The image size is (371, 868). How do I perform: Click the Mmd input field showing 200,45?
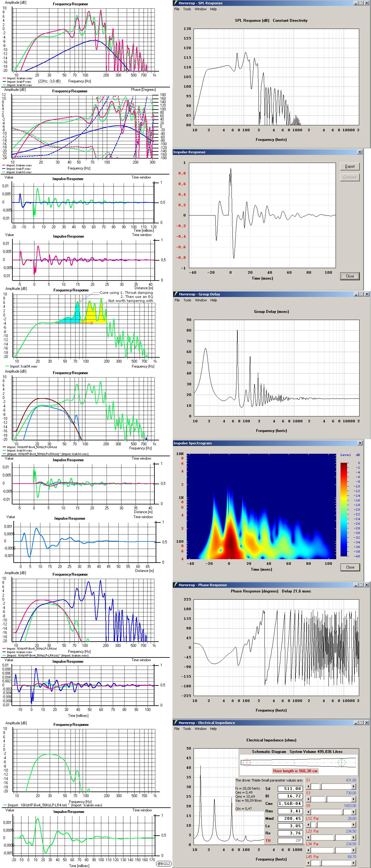290,819
